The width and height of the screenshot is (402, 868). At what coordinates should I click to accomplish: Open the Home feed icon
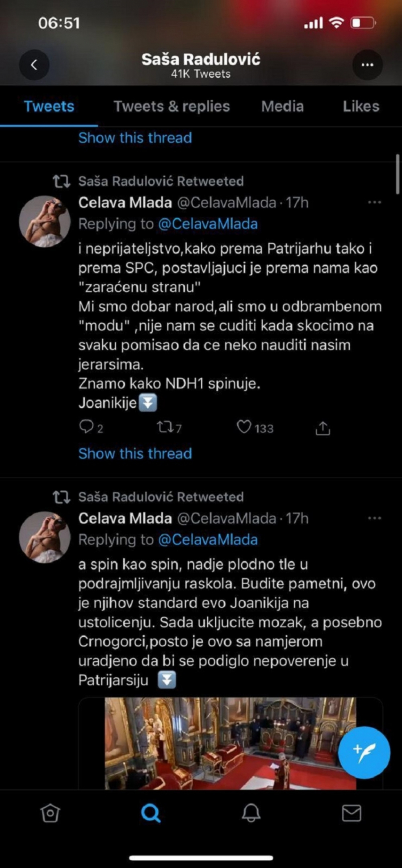[50, 813]
